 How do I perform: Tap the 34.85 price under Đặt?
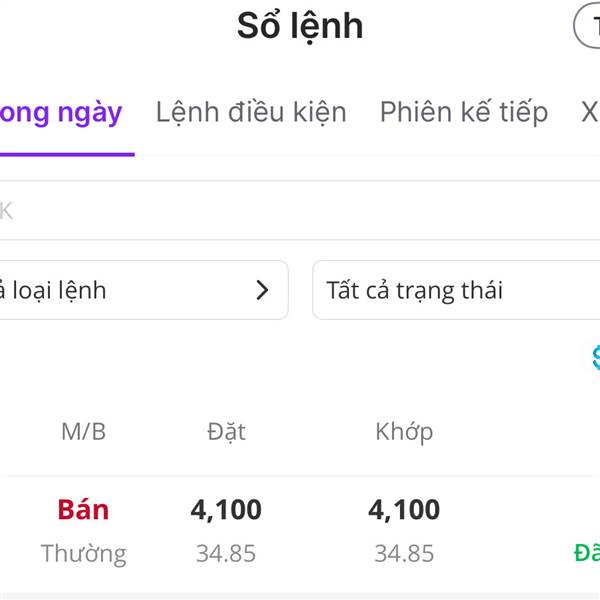pos(226,553)
